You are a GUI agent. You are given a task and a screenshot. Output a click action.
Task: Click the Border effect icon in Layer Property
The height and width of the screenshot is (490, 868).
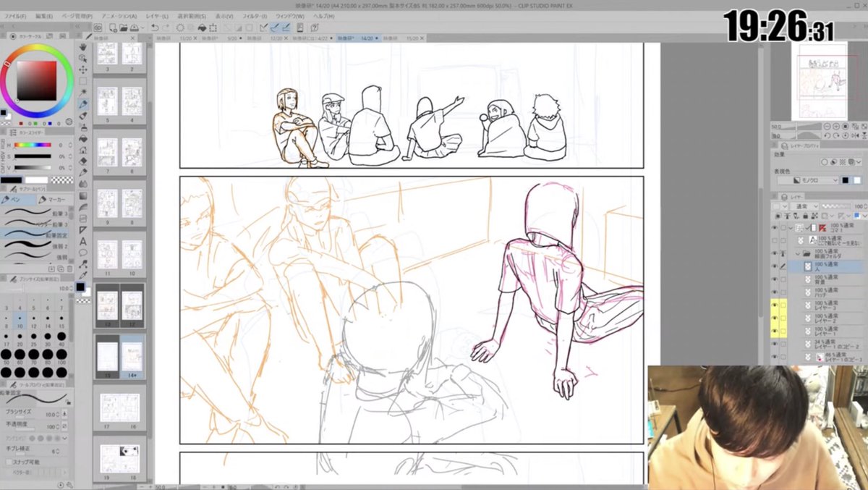pyautogui.click(x=825, y=162)
